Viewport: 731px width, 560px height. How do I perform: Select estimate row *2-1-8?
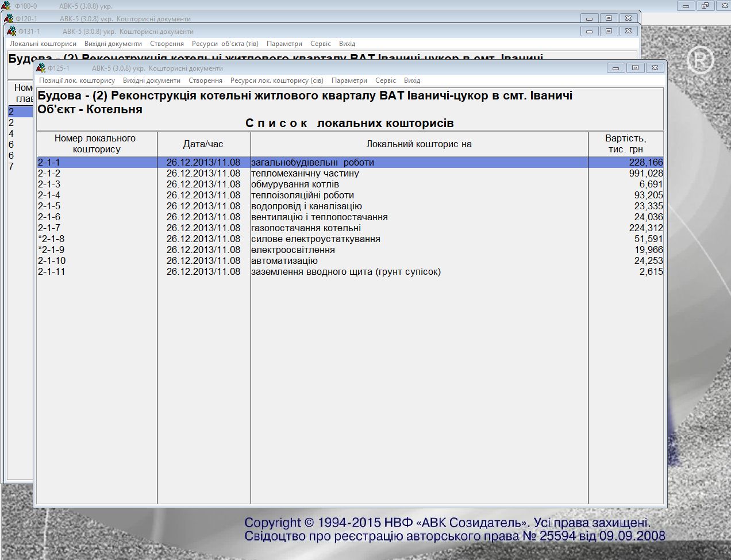(350, 239)
